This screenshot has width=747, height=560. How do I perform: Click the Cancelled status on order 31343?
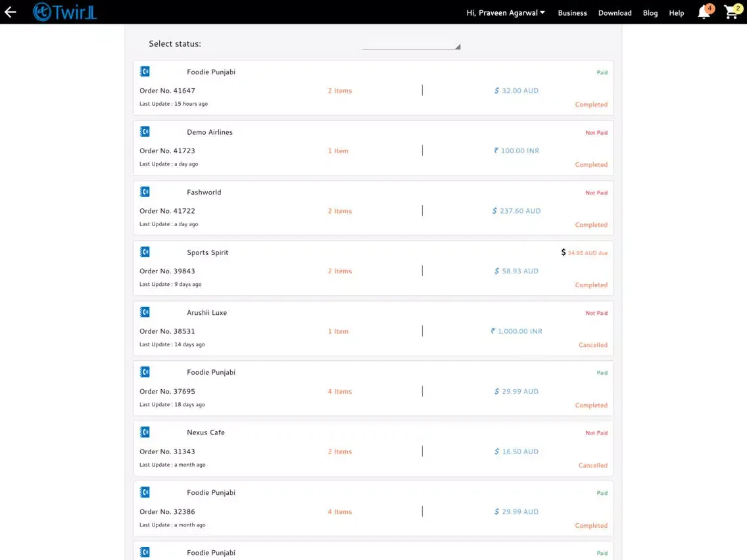pyautogui.click(x=592, y=465)
